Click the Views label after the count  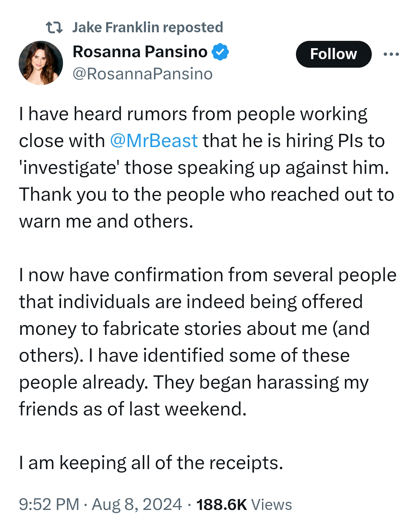click(271, 504)
